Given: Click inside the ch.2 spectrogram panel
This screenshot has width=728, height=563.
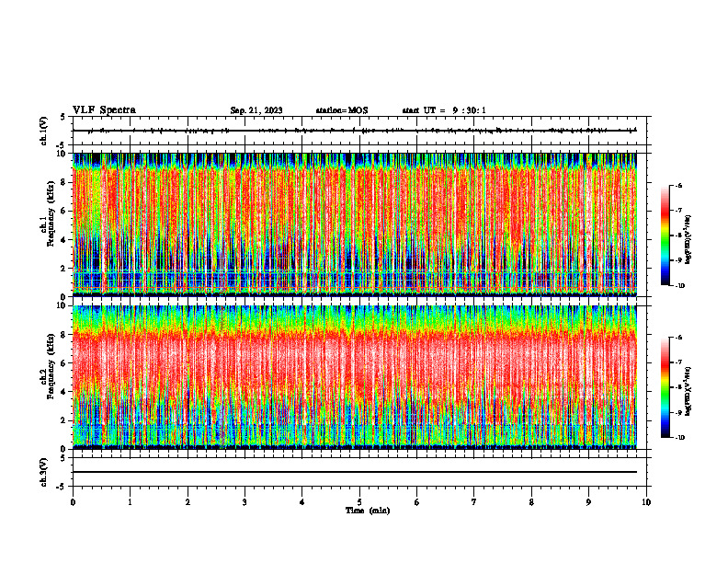Looking at the screenshot, I should (355, 377).
